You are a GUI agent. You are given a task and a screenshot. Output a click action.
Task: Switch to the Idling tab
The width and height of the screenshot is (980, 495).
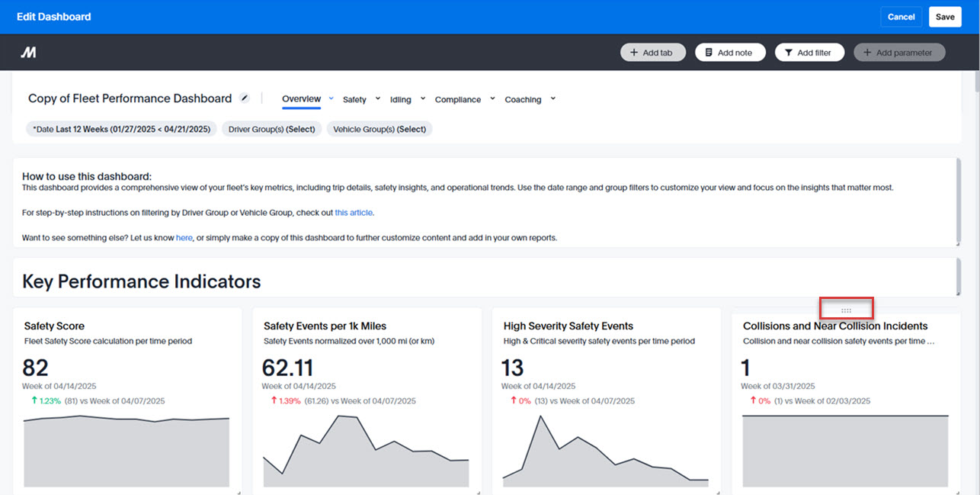[400, 100]
